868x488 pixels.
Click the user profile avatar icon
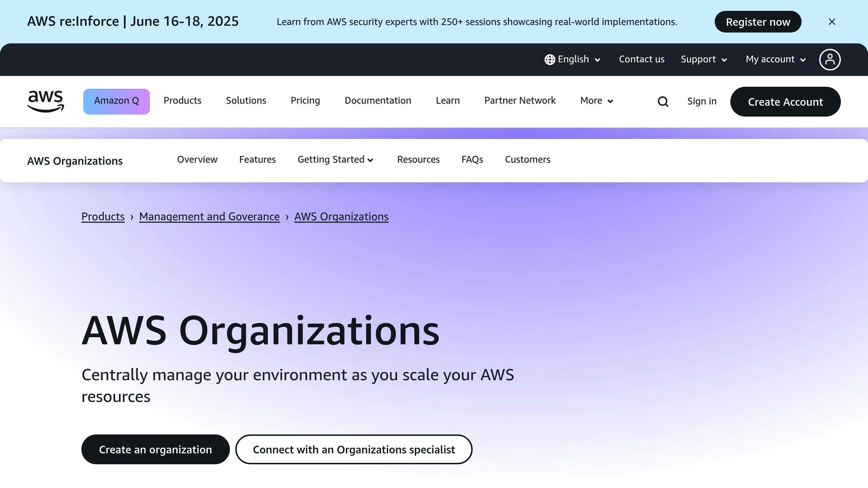click(829, 59)
